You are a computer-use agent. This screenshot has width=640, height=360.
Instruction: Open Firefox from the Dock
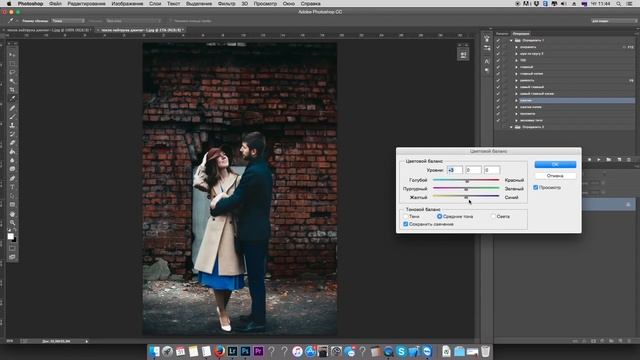click(x=219, y=351)
